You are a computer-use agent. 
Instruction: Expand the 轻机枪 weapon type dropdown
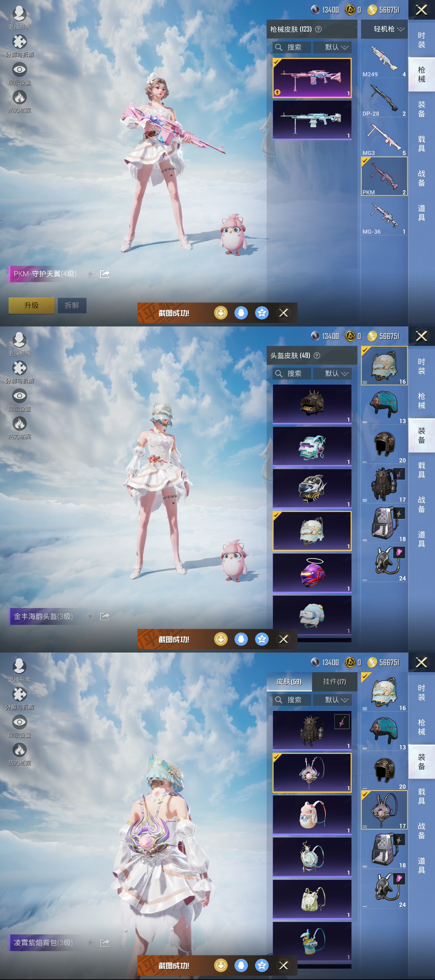[x=384, y=29]
